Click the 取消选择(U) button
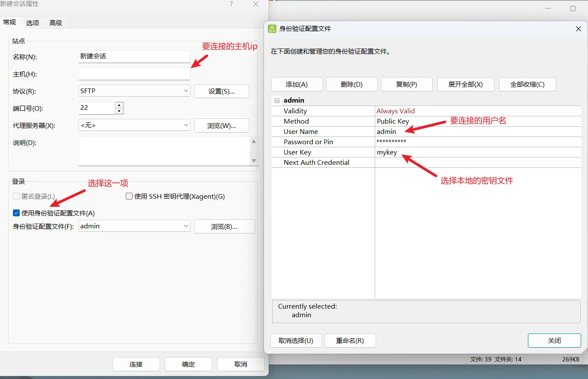 coord(296,340)
